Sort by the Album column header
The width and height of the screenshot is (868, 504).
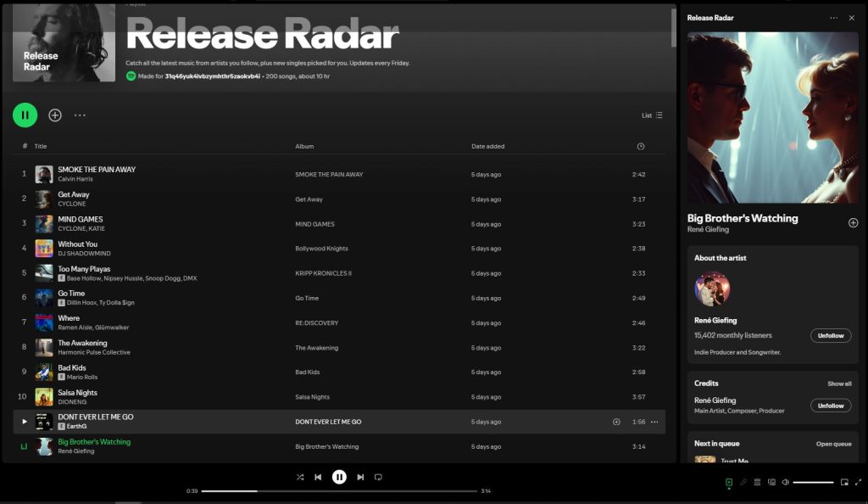(304, 146)
